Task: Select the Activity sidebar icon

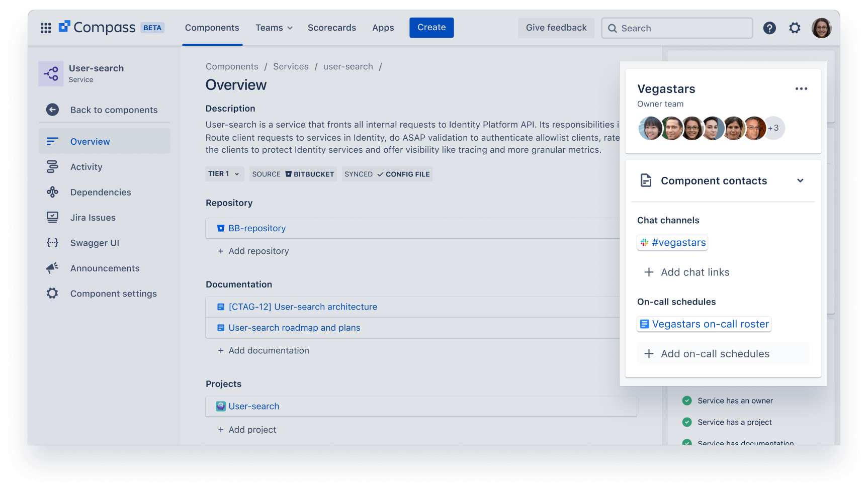Action: click(52, 166)
